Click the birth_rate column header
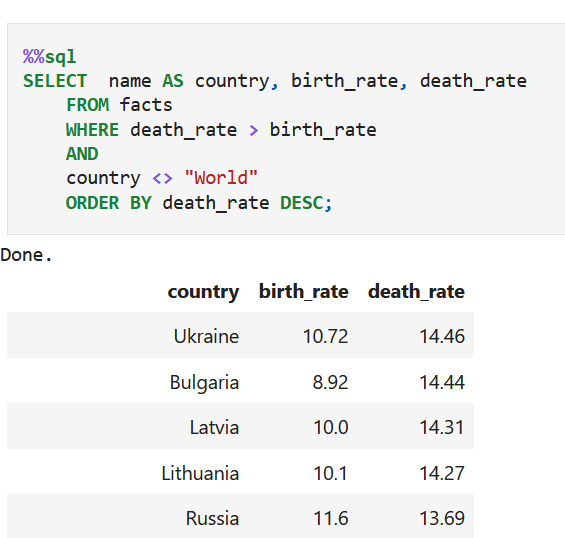Screen dimensions: 565x538 tap(303, 291)
